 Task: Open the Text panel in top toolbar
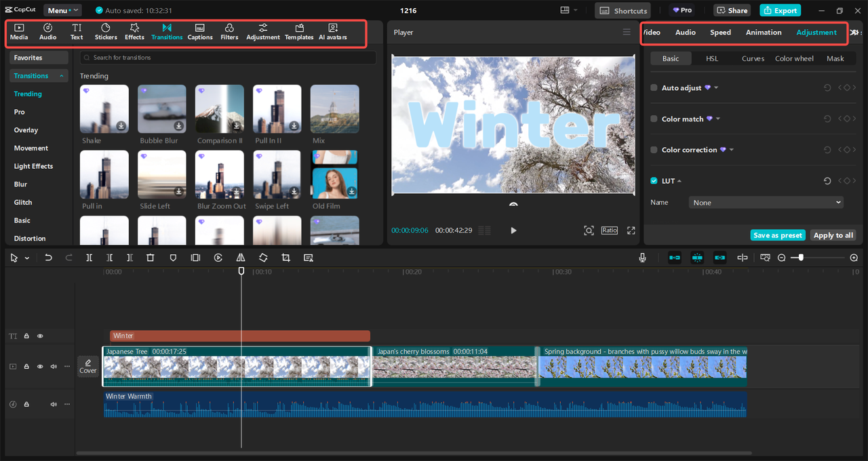point(77,32)
